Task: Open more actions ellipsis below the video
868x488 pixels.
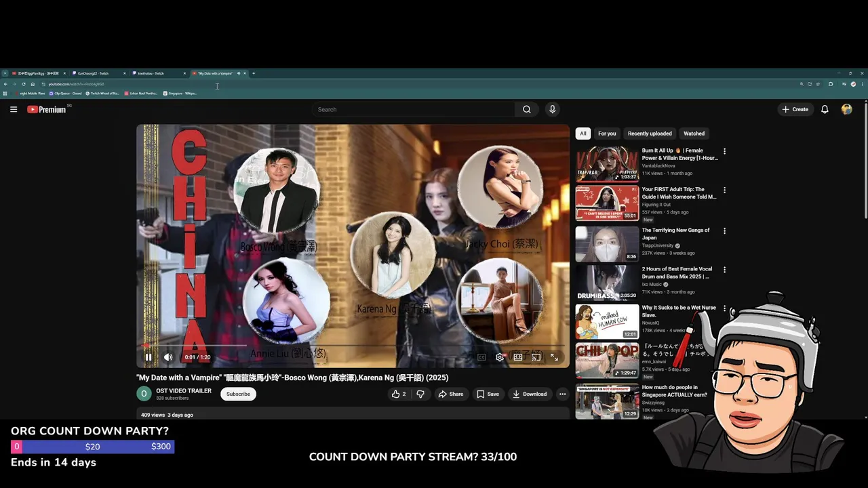Action: [562, 394]
